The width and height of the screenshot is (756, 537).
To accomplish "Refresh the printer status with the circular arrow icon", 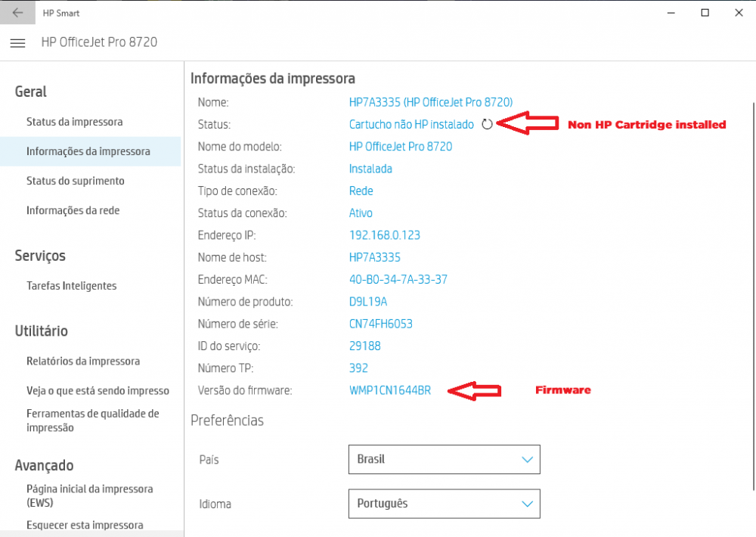I will [487, 125].
